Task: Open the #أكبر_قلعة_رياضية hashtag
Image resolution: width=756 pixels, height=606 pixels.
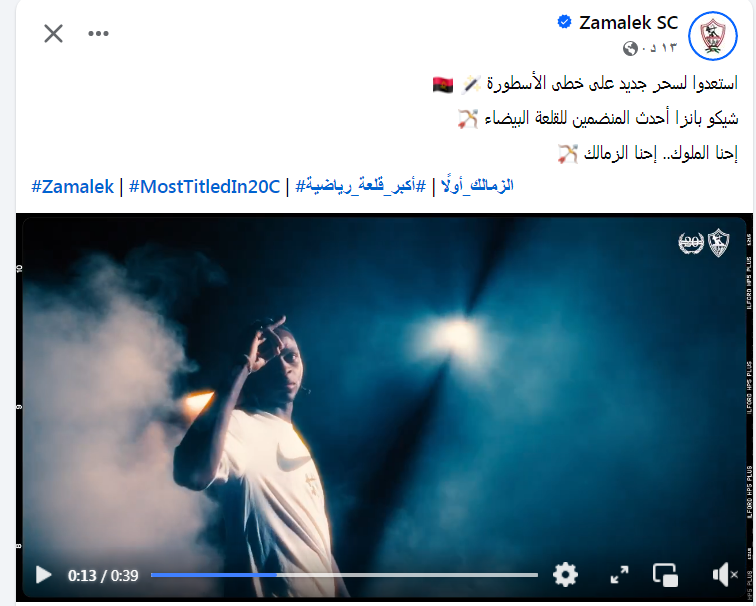Action: [361, 186]
